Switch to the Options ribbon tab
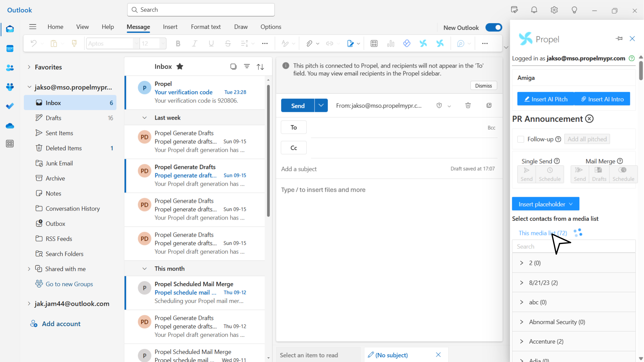The width and height of the screenshot is (644, 362). pyautogui.click(x=271, y=27)
